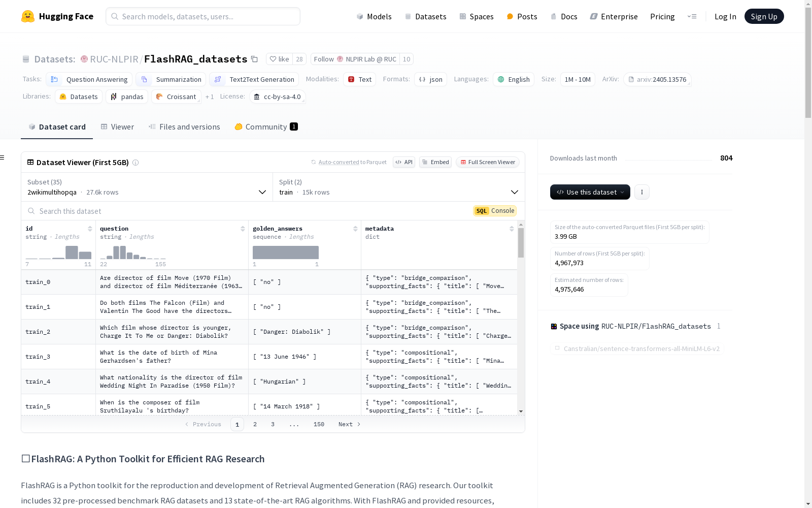Select the pandas library tag

[127, 97]
